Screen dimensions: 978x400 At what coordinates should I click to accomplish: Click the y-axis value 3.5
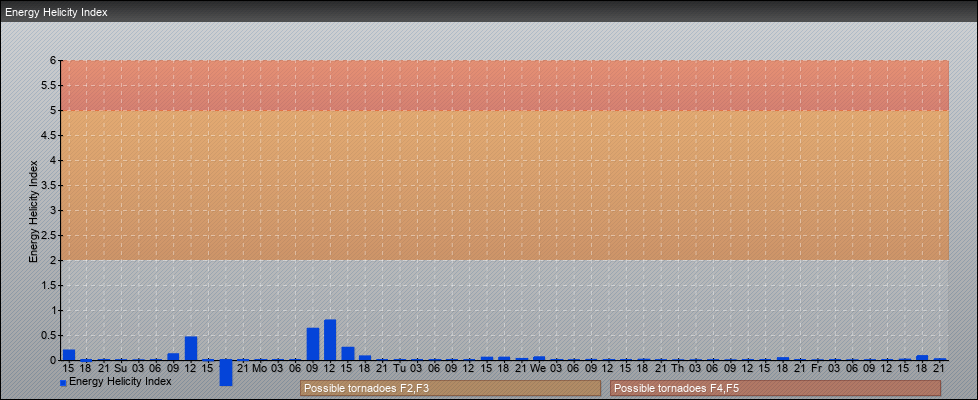(x=49, y=185)
